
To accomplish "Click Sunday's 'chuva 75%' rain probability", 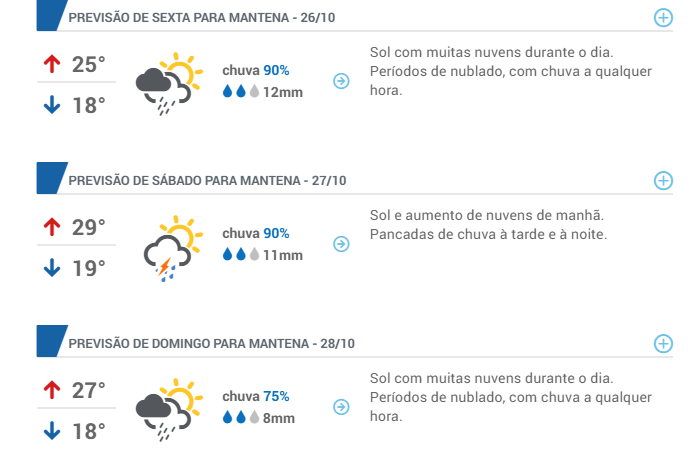I will 256,396.
